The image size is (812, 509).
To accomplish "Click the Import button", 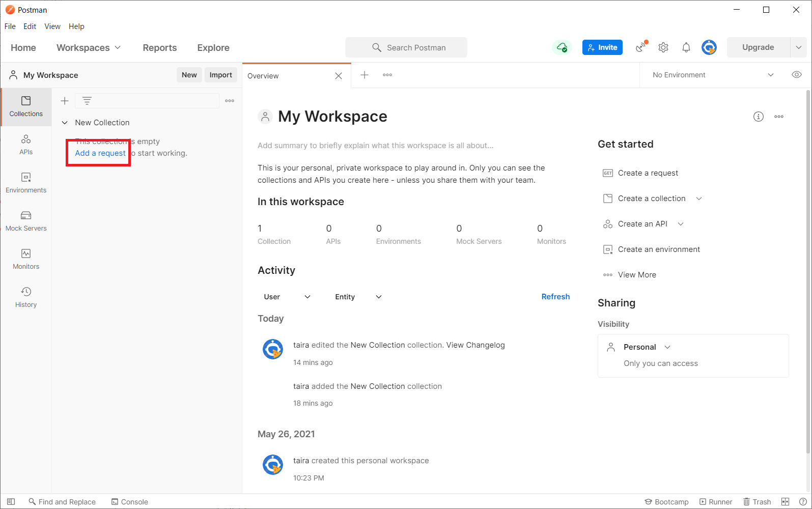I will [221, 75].
